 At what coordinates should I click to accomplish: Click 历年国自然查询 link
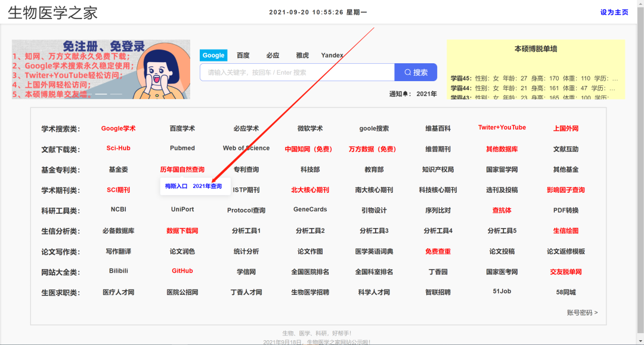pyautogui.click(x=182, y=170)
